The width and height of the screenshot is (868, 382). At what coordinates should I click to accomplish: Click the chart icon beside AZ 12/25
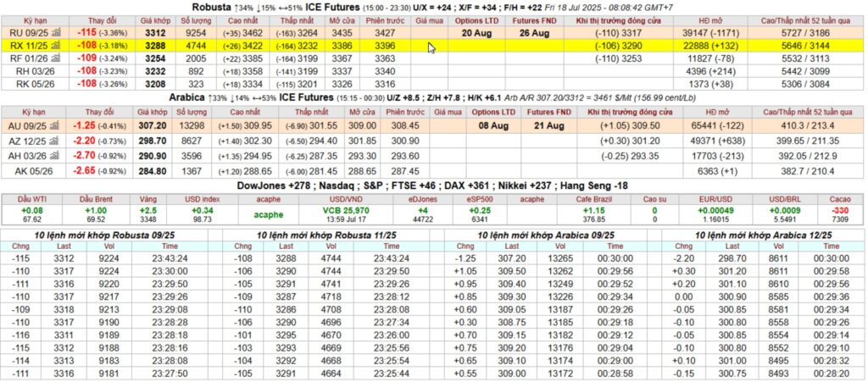pyautogui.click(x=56, y=140)
